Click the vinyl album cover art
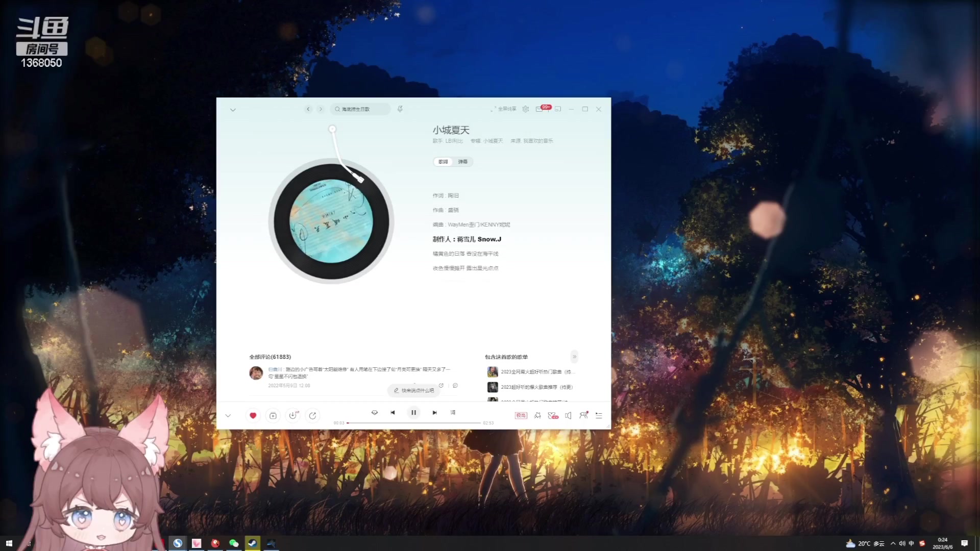The width and height of the screenshot is (980, 551). (x=331, y=221)
